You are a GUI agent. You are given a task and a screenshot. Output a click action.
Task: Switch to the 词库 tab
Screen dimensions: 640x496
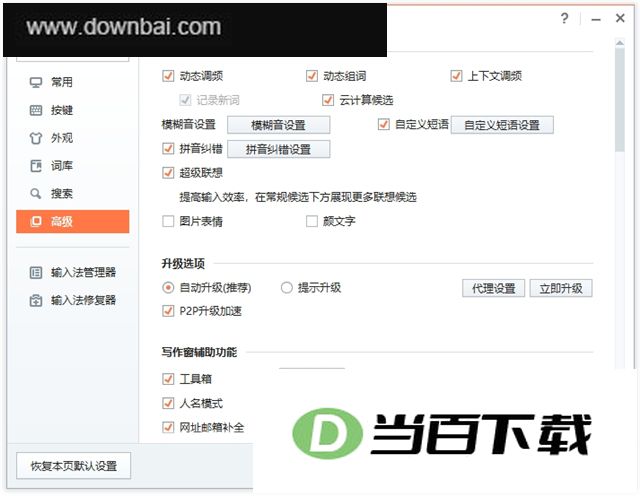(x=73, y=166)
